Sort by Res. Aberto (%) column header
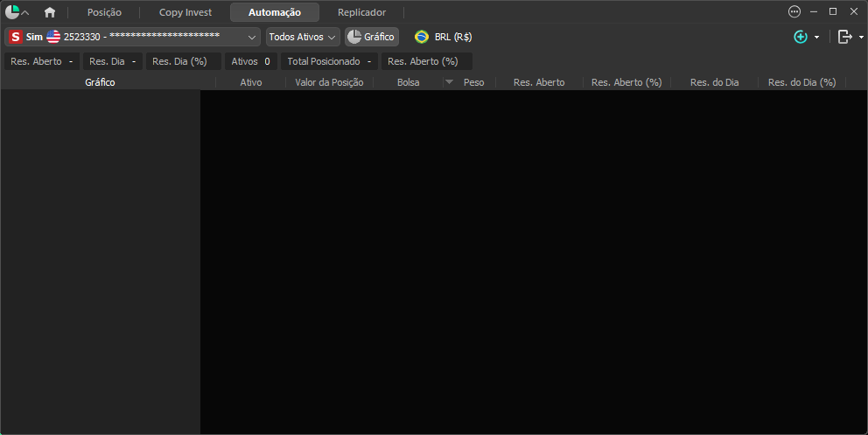 pos(626,82)
